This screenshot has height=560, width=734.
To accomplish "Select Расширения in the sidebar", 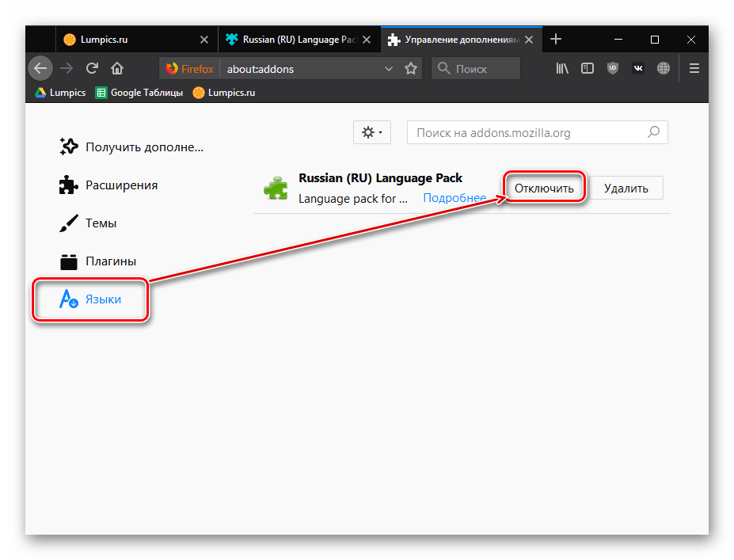I will tap(121, 185).
